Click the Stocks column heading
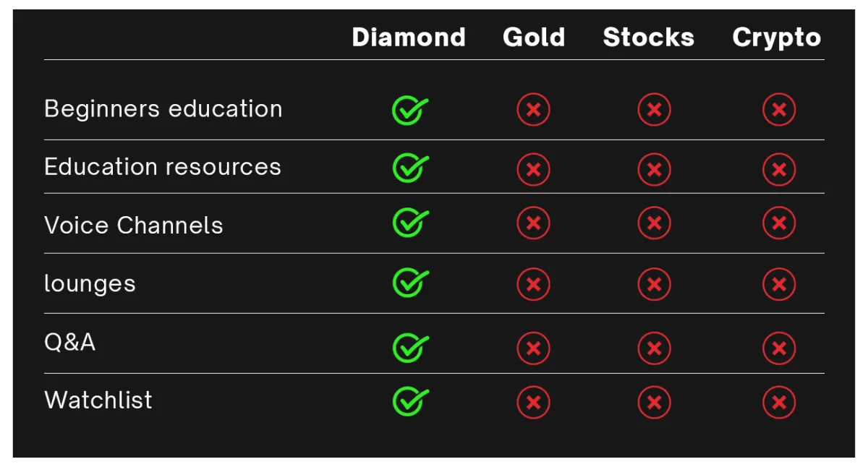The height and width of the screenshot is (467, 868). 648,37
